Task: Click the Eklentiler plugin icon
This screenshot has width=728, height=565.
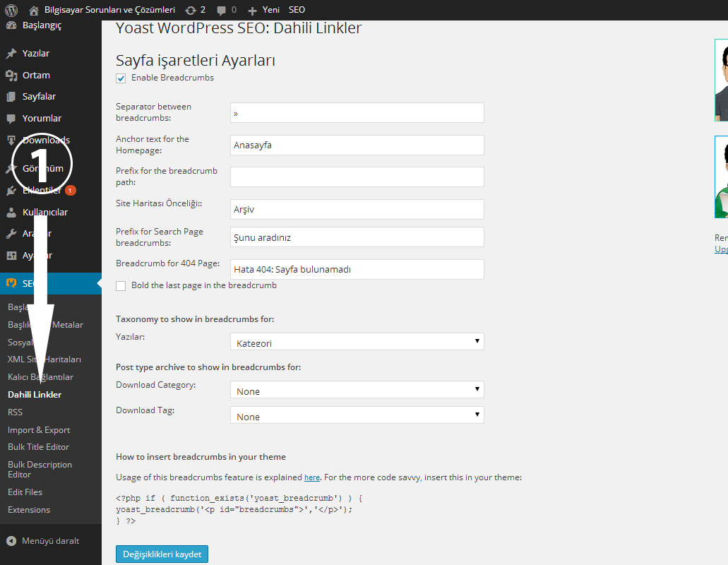Action: (x=11, y=191)
